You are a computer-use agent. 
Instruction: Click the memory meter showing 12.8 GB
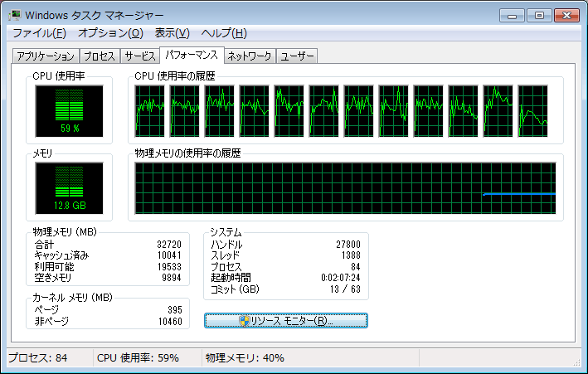click(x=70, y=188)
